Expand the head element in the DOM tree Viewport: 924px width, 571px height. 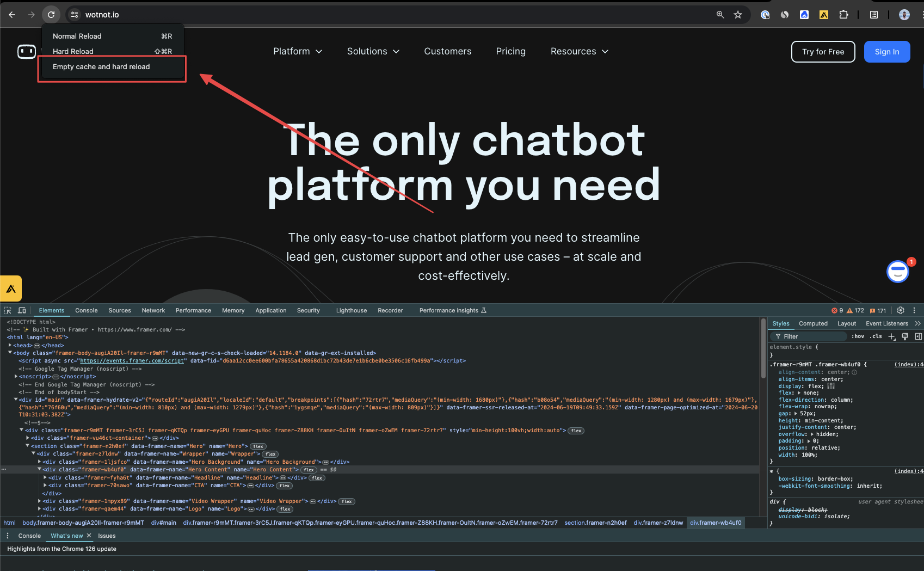(x=10, y=345)
